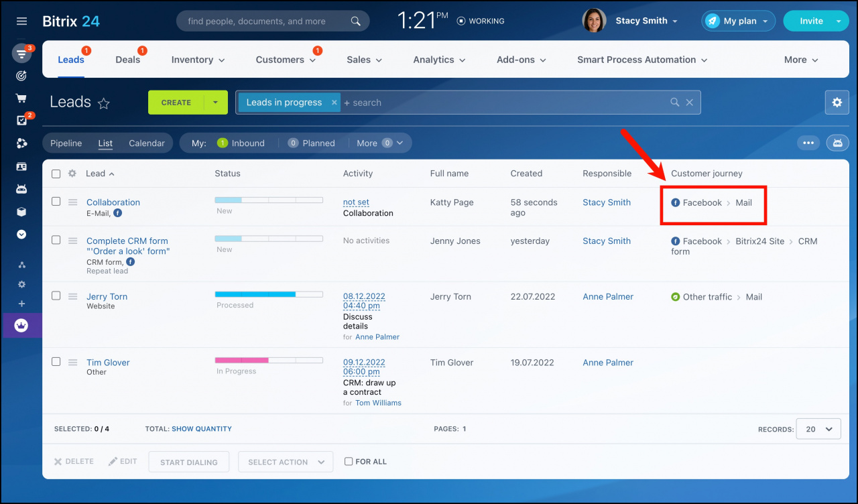Viewport: 858px width, 504px height.
Task: Select the Tim Glover lead checkbox
Action: pyautogui.click(x=56, y=361)
